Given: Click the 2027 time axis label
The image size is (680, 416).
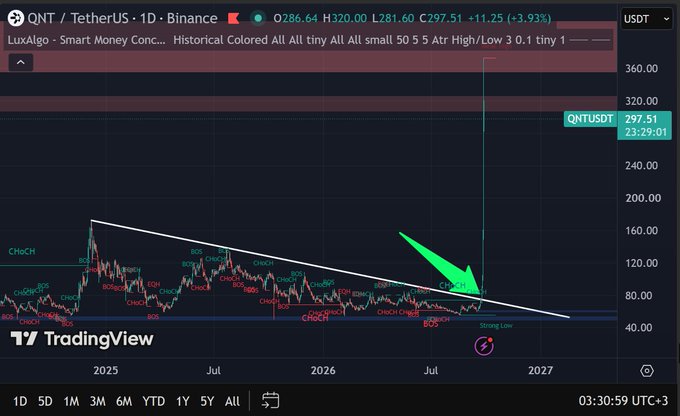Looking at the screenshot, I should [x=540, y=370].
